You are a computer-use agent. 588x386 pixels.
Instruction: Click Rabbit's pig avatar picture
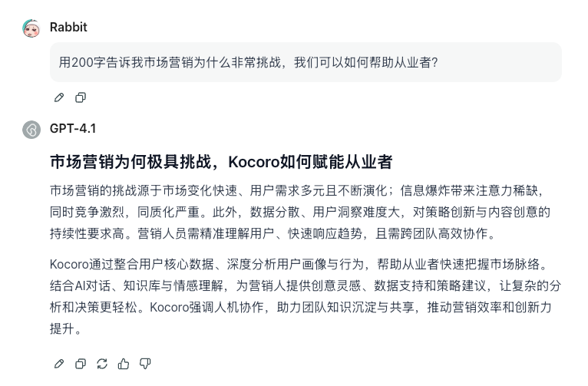point(31,28)
